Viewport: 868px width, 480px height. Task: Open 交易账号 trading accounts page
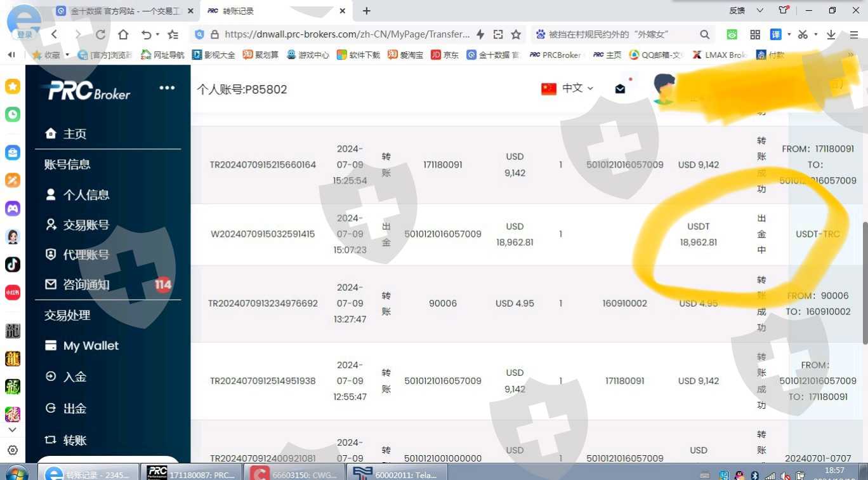click(x=86, y=225)
